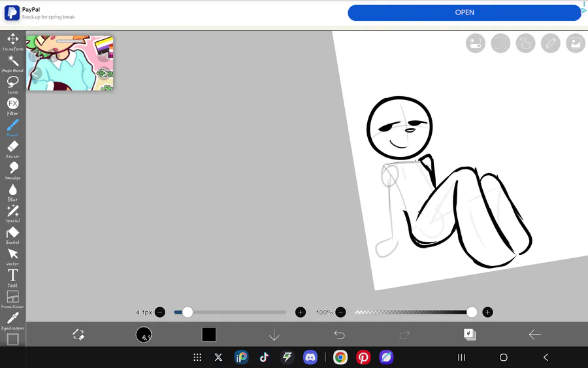Go back with the left arrow
The height and width of the screenshot is (368, 588).
(x=534, y=334)
